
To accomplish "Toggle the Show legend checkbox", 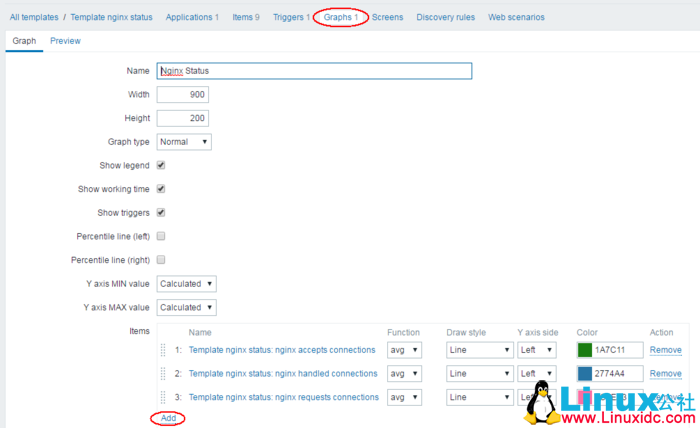I will [161, 165].
